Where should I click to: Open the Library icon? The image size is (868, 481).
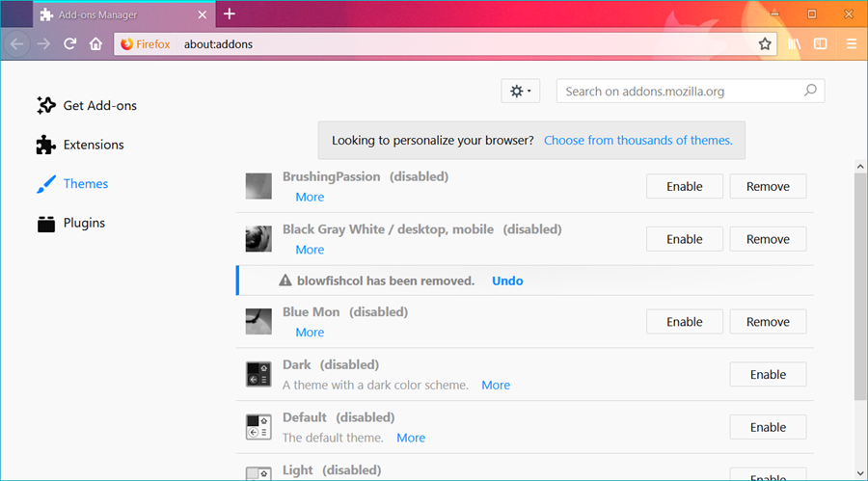pos(795,43)
